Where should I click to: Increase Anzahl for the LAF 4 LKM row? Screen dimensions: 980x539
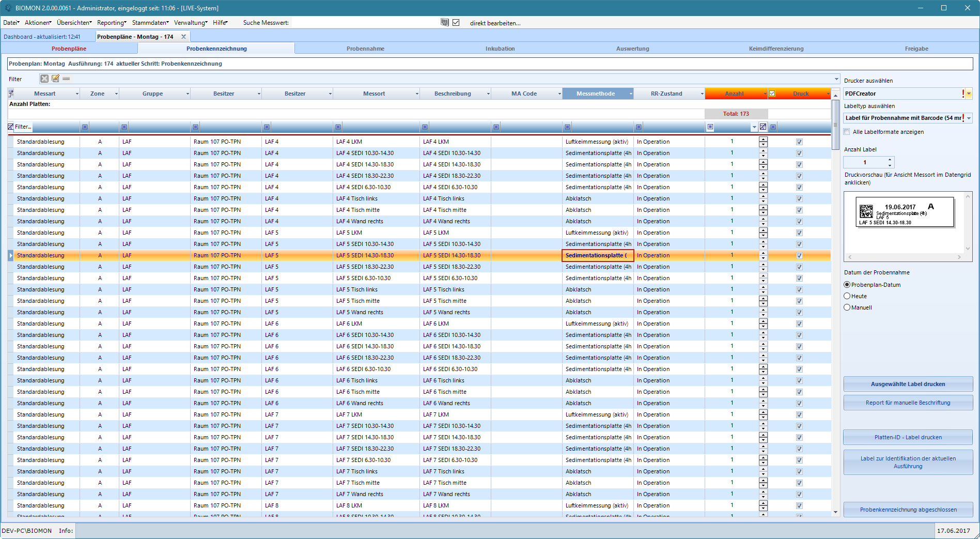[x=763, y=139]
